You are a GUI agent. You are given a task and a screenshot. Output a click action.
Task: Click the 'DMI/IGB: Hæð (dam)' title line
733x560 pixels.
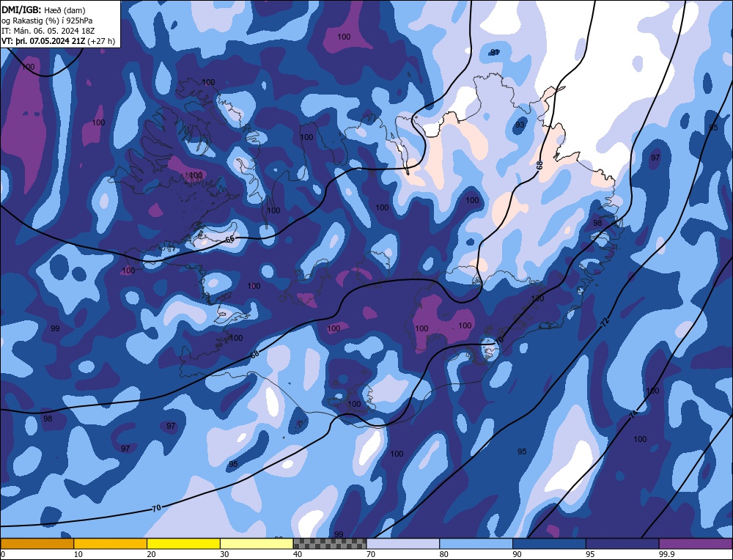43,10
